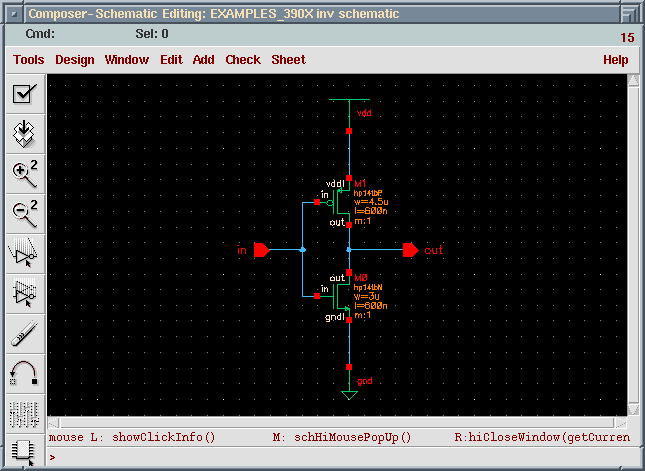Click the red 'M1' instance name
The height and width of the screenshot is (471, 645).
360,183
